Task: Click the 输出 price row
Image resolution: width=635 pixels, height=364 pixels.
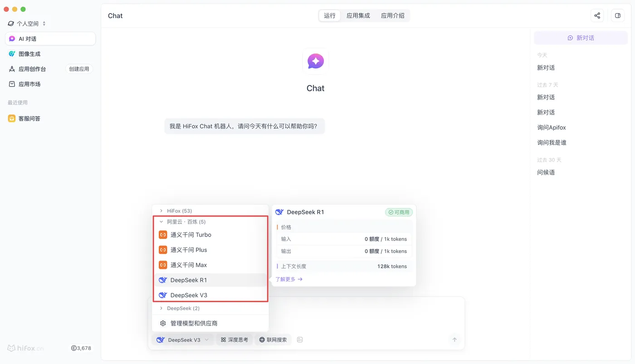Action: click(x=344, y=251)
